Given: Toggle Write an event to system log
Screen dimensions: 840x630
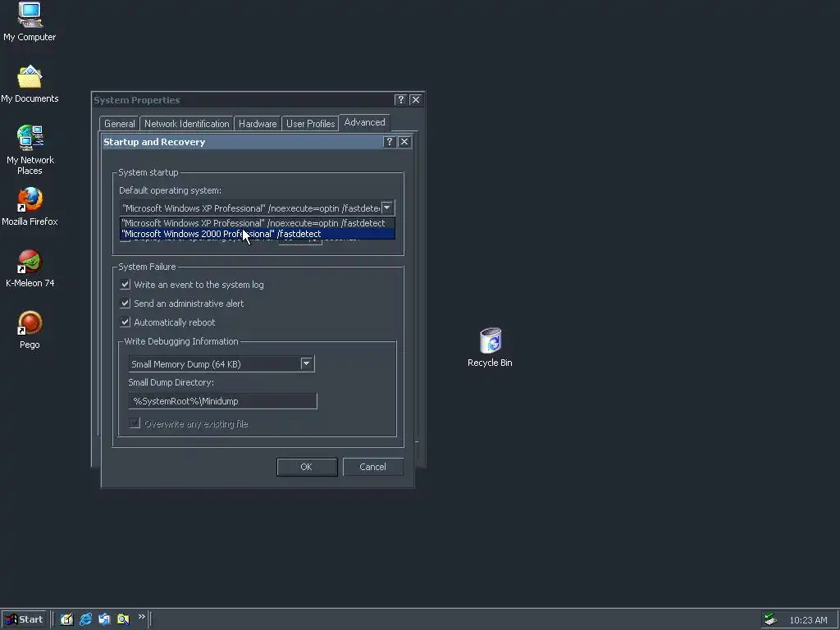Looking at the screenshot, I should 125,285.
